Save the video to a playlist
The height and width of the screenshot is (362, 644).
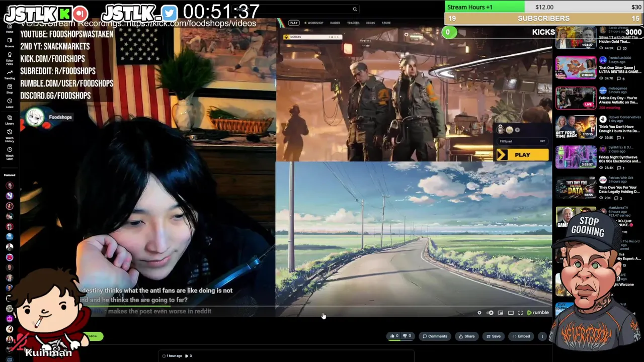493,336
